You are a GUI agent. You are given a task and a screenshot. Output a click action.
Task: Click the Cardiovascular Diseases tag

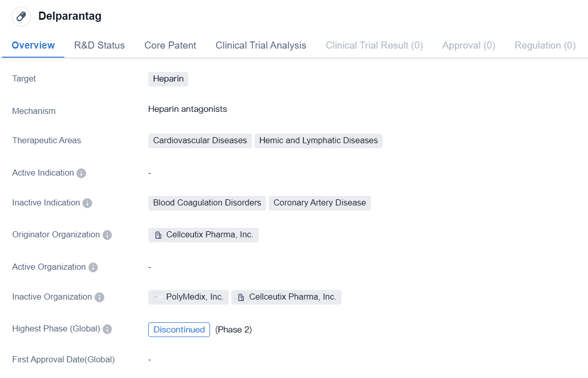(200, 141)
